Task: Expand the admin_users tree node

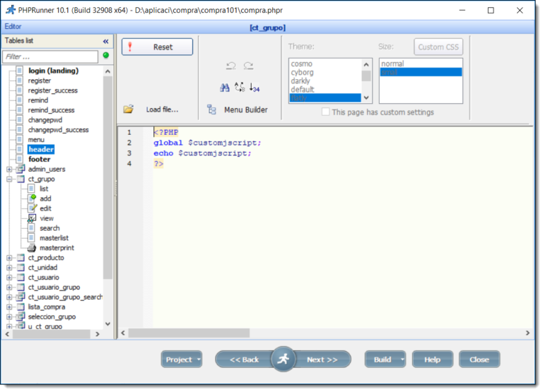Action: pyautogui.click(x=9, y=170)
